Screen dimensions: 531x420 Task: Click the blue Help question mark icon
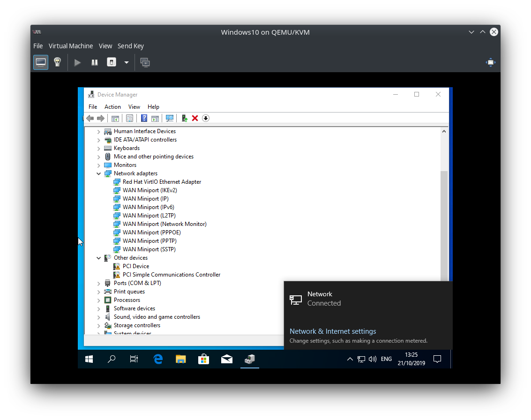pyautogui.click(x=144, y=118)
